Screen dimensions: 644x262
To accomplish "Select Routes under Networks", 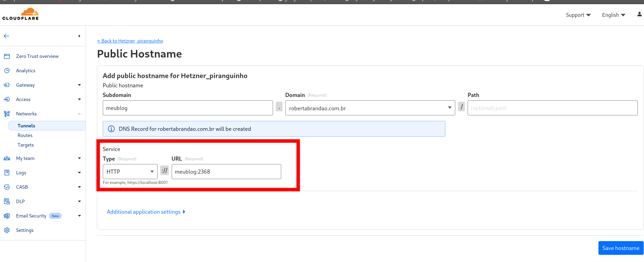I will pyautogui.click(x=25, y=135).
